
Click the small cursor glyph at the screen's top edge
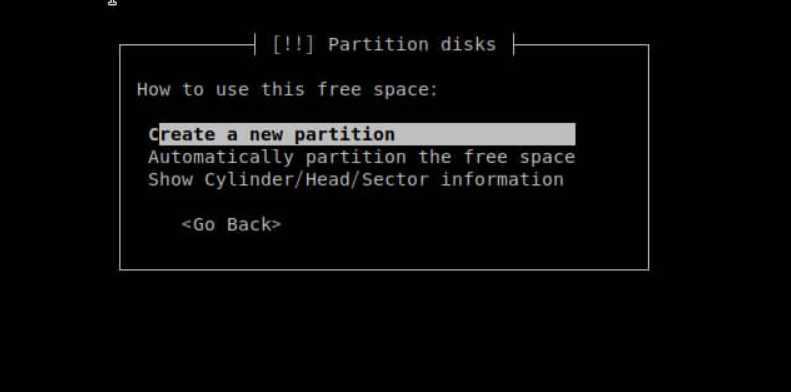112,3
